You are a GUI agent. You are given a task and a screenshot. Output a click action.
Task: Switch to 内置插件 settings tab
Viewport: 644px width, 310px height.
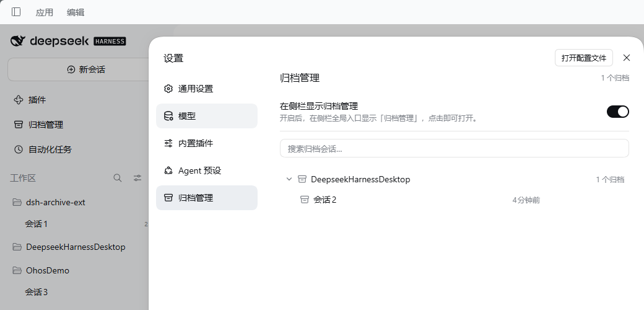[207, 143]
